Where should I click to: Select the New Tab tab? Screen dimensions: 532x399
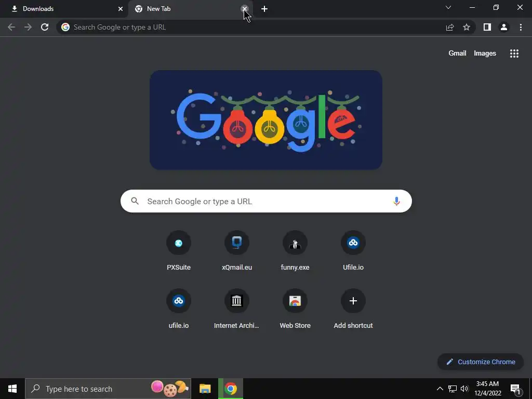click(x=190, y=9)
